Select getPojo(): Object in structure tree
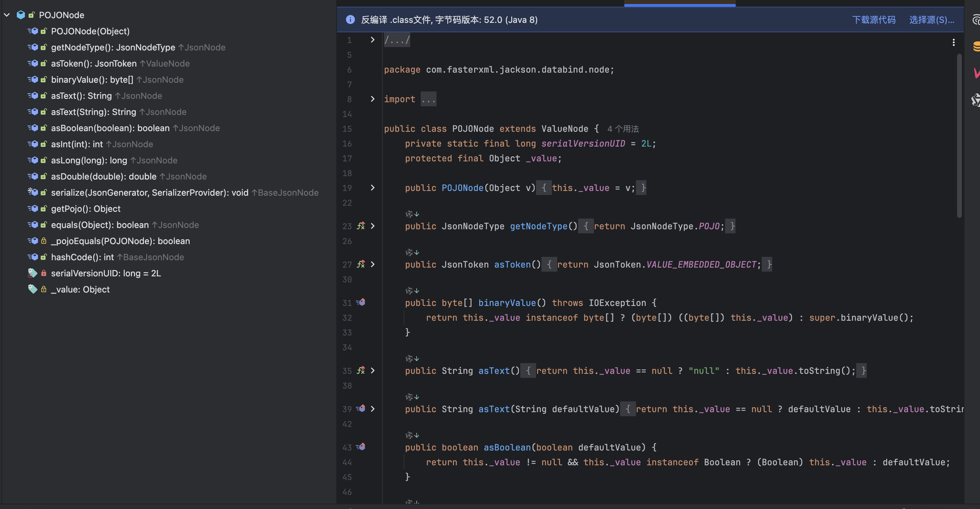The height and width of the screenshot is (509, 980). pyautogui.click(x=86, y=208)
